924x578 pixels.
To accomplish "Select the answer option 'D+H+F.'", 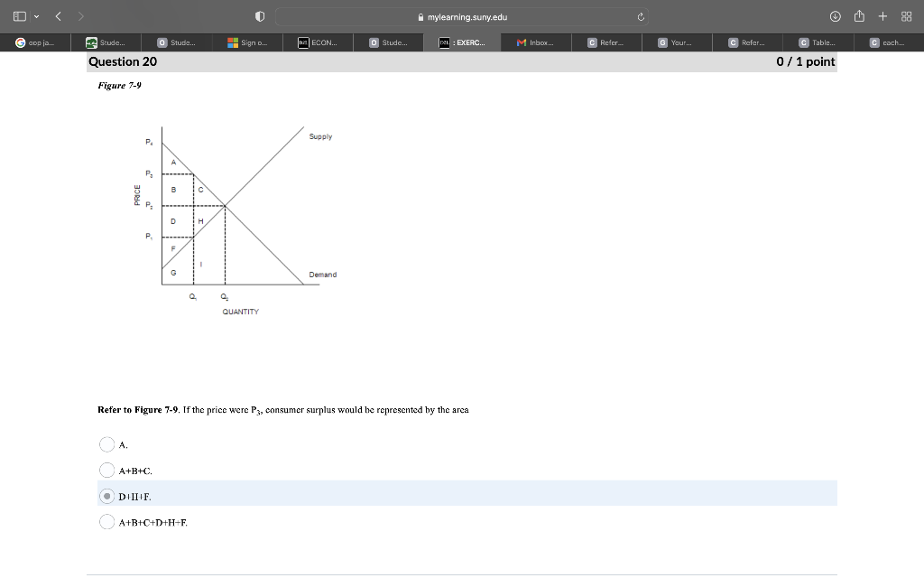I will point(106,496).
